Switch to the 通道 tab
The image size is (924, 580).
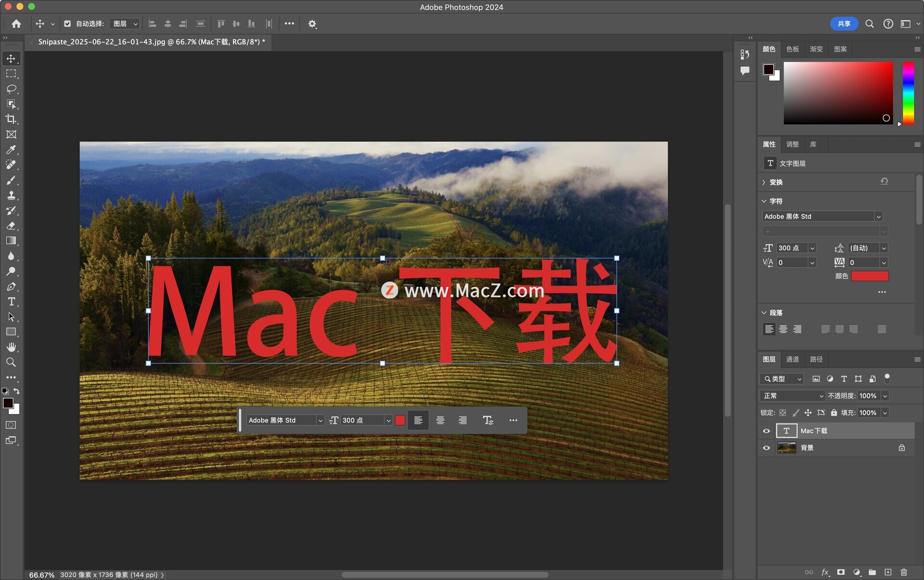(793, 359)
